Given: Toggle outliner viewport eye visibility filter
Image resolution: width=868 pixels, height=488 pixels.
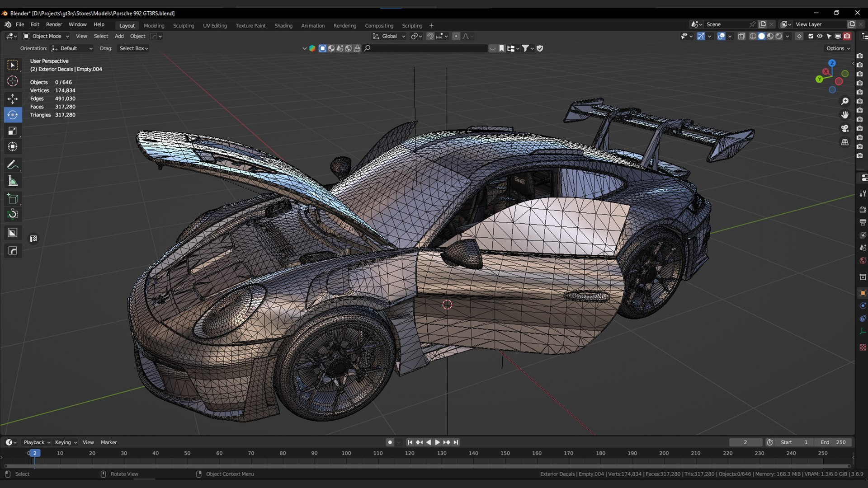Looking at the screenshot, I should (x=820, y=36).
